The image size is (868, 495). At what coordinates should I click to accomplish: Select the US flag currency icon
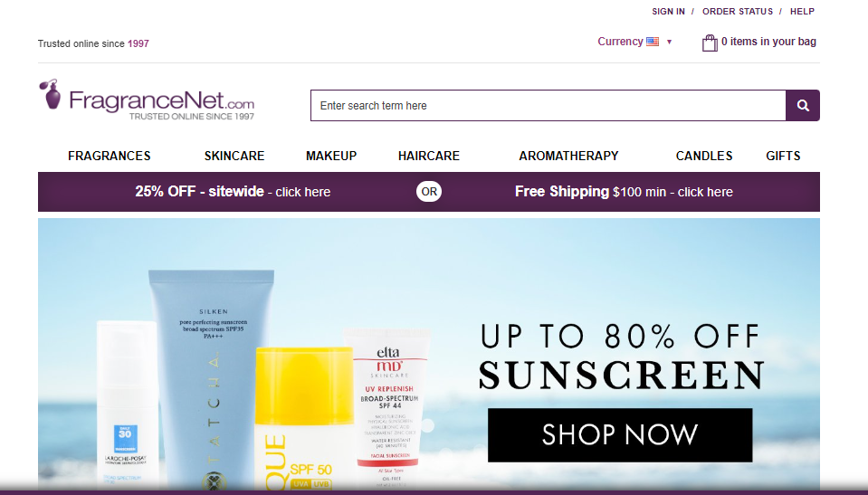pos(653,42)
